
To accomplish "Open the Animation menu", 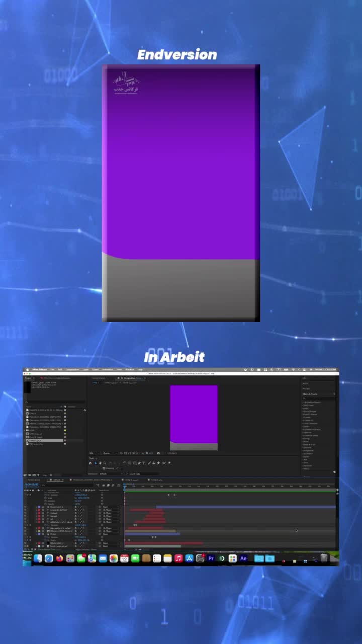I will 107,369.
